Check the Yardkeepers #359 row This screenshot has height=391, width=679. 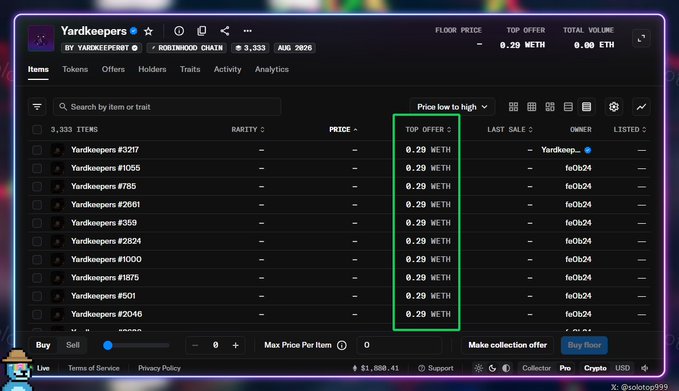pyautogui.click(x=37, y=223)
